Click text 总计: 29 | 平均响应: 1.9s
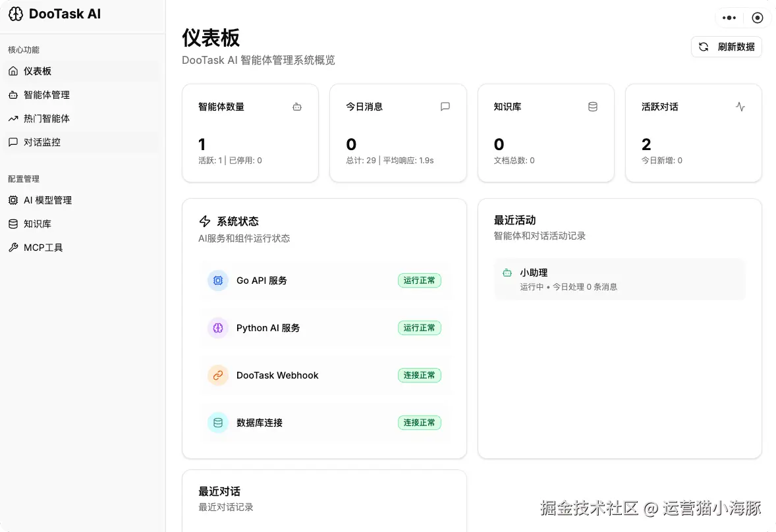 (x=390, y=160)
